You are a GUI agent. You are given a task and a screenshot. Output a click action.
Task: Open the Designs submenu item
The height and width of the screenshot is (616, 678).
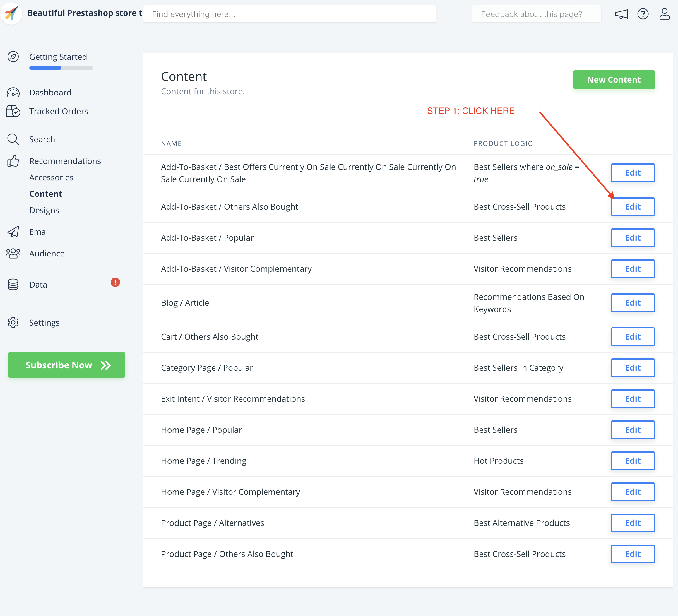44,210
